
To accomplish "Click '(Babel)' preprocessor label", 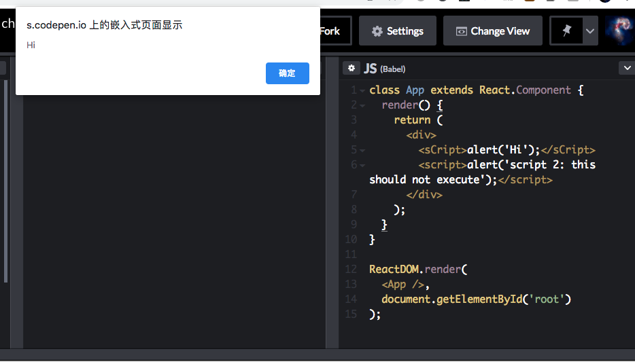I will (x=392, y=69).
